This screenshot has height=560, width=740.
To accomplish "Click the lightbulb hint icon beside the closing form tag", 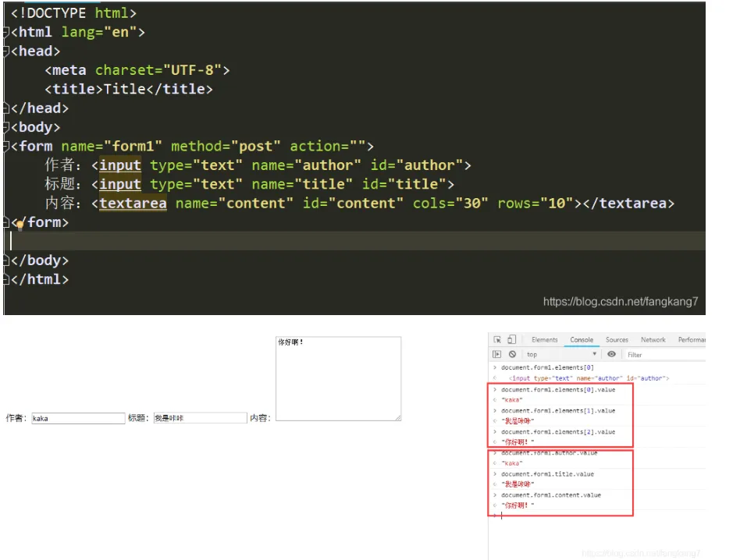I will click(x=20, y=225).
